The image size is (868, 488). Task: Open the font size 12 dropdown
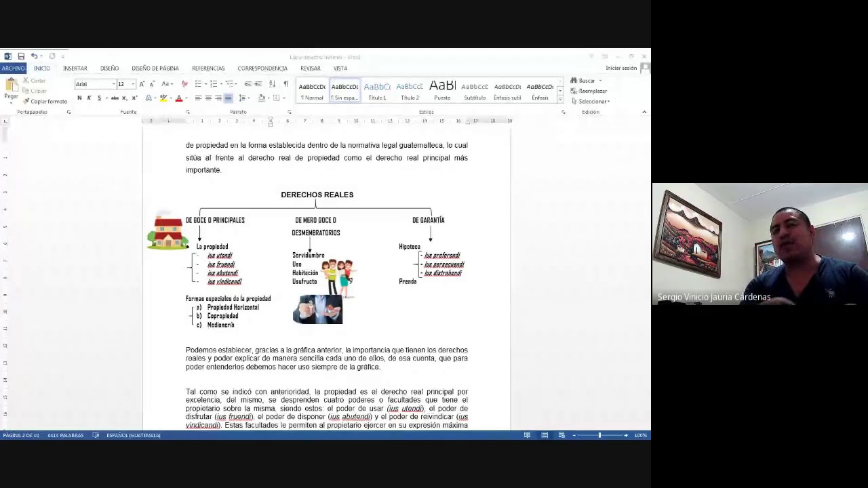pyautogui.click(x=133, y=84)
